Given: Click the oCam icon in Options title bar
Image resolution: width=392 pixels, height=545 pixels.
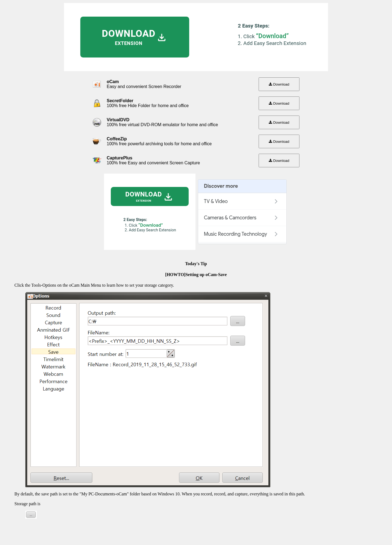Looking at the screenshot, I should coord(30,296).
